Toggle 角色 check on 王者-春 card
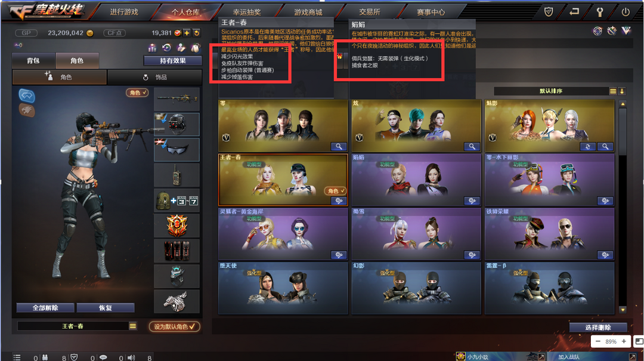This screenshot has width=644, height=361. 335,191
